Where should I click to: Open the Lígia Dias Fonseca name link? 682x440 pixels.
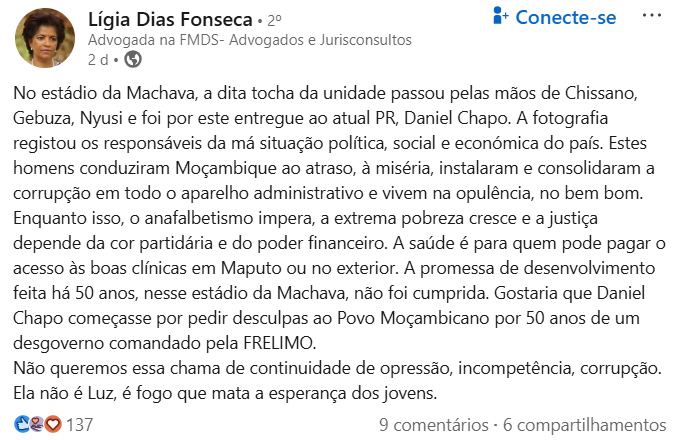pyautogui.click(x=170, y=20)
